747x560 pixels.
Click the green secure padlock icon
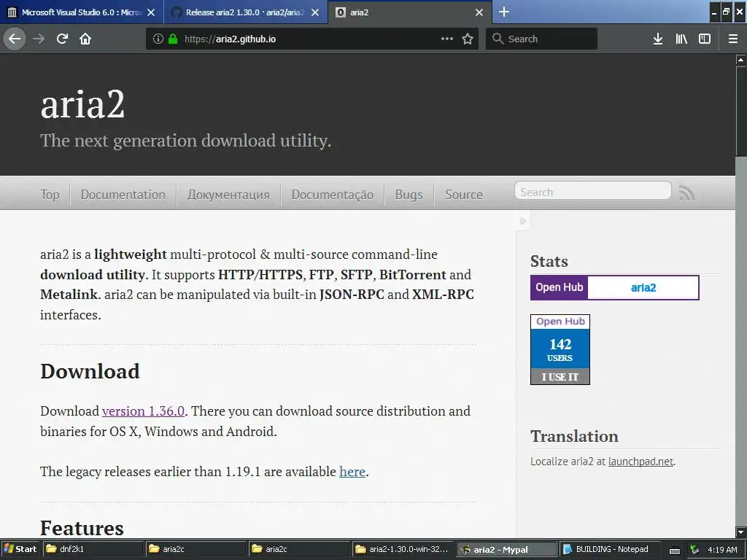tap(173, 39)
